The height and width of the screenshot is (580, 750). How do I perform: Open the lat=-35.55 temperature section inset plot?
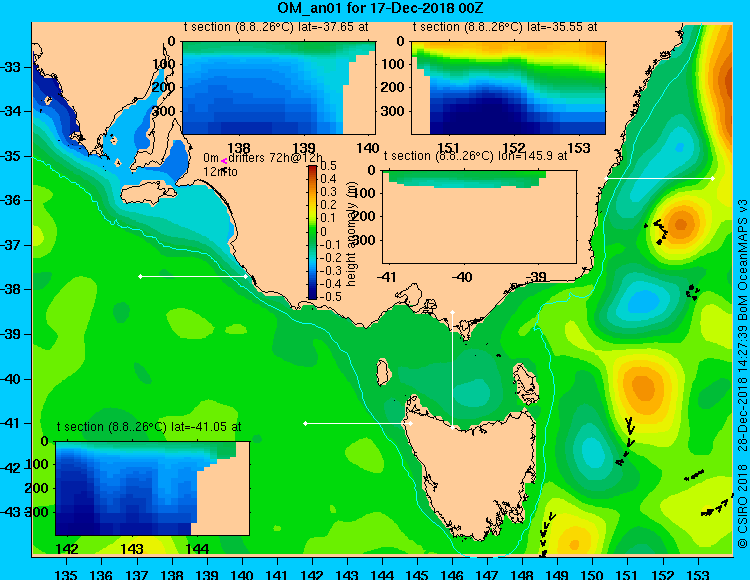tap(508, 88)
